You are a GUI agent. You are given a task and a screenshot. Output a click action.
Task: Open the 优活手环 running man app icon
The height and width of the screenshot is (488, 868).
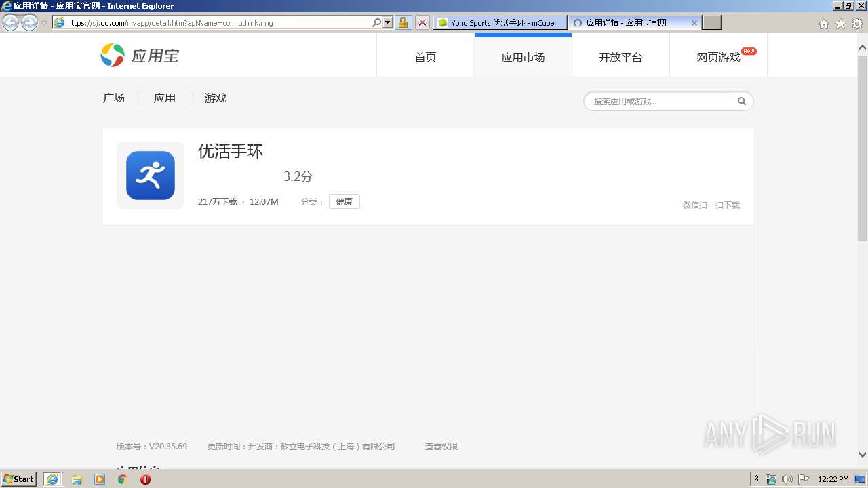[151, 176]
